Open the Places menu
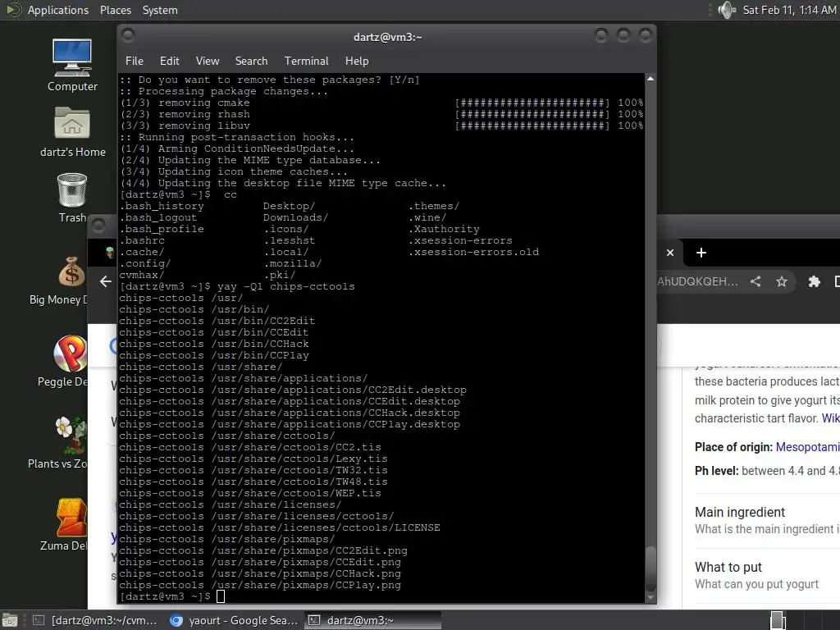This screenshot has width=840, height=630. [x=115, y=10]
